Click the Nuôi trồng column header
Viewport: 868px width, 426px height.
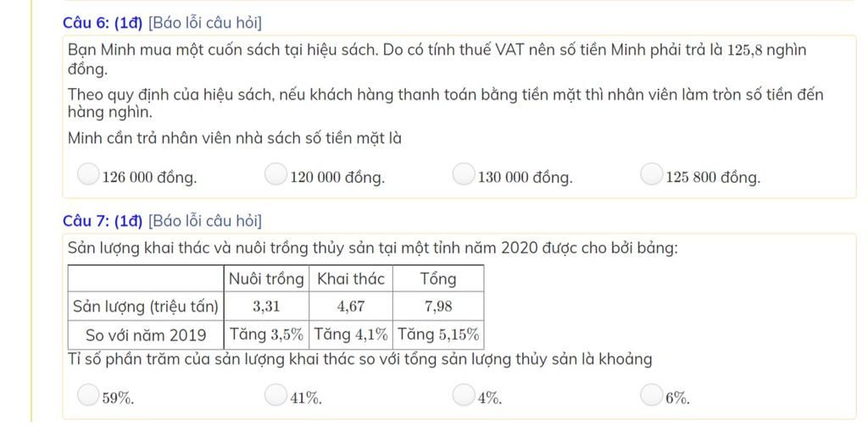click(x=266, y=279)
